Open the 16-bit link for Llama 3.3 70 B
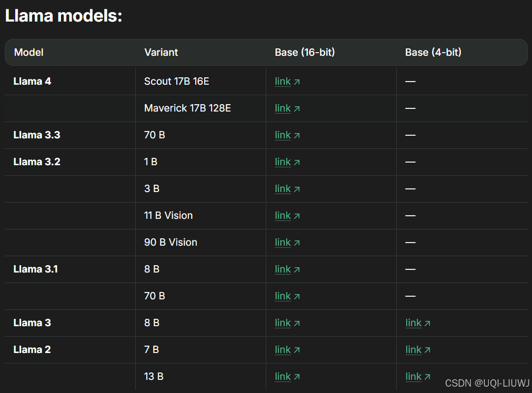Image resolution: width=532 pixels, height=393 pixels. (x=287, y=135)
